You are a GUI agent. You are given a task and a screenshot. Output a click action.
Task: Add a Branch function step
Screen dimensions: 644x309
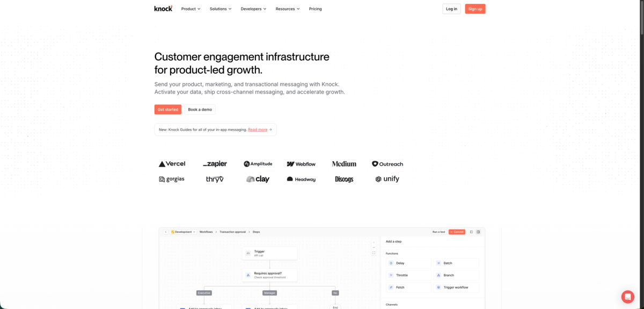pos(456,275)
